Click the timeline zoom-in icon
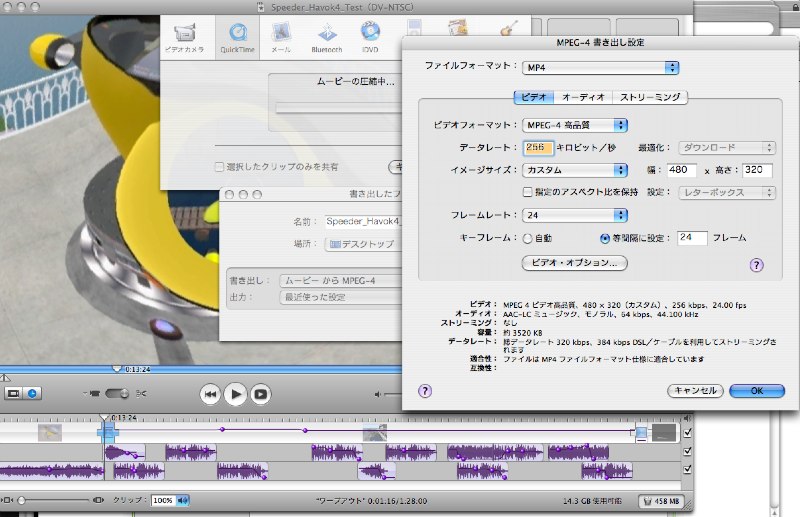The width and height of the screenshot is (800, 517). point(99,500)
